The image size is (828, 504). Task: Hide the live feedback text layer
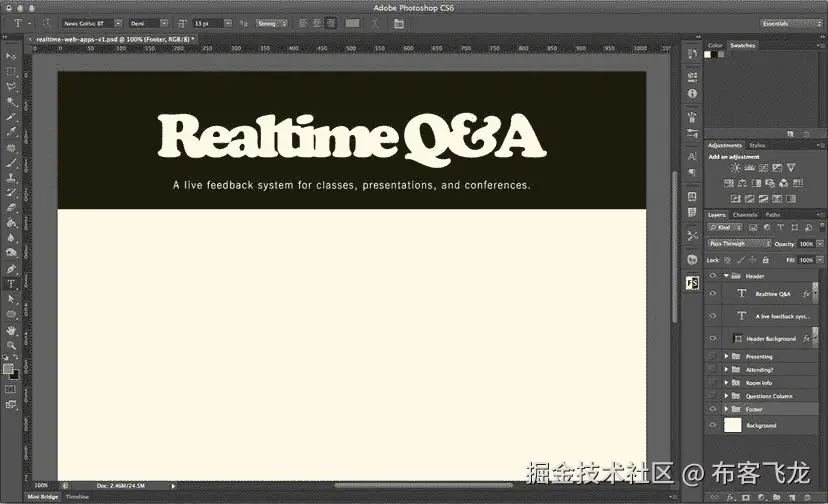click(x=712, y=316)
